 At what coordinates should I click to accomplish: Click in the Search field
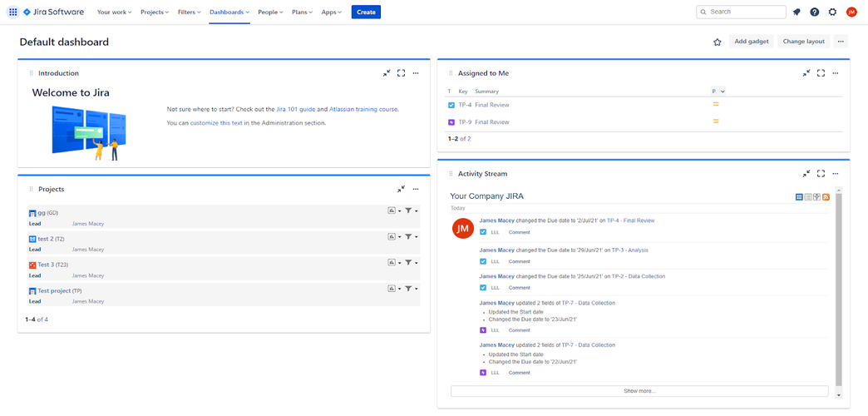[742, 12]
